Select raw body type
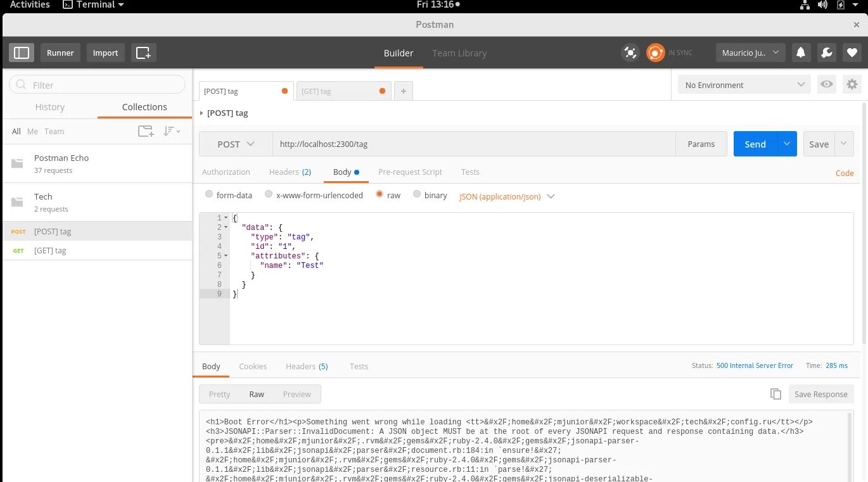The height and width of the screenshot is (482, 868). (x=380, y=194)
